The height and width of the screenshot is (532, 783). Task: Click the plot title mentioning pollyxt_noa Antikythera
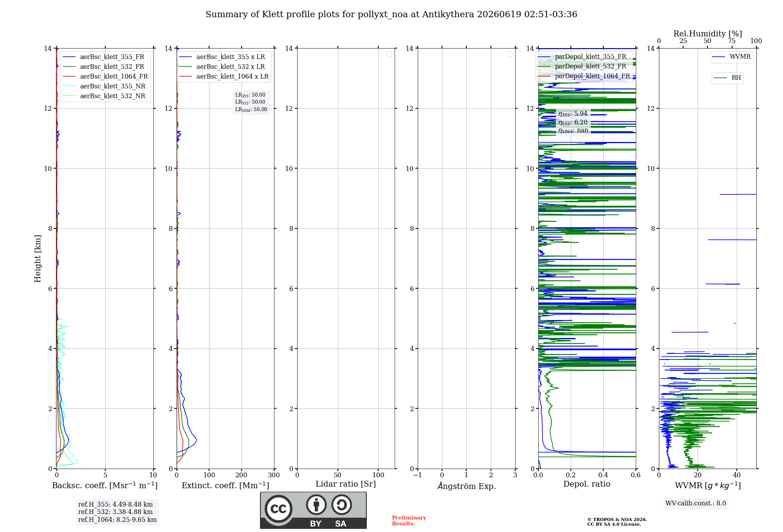click(391, 14)
